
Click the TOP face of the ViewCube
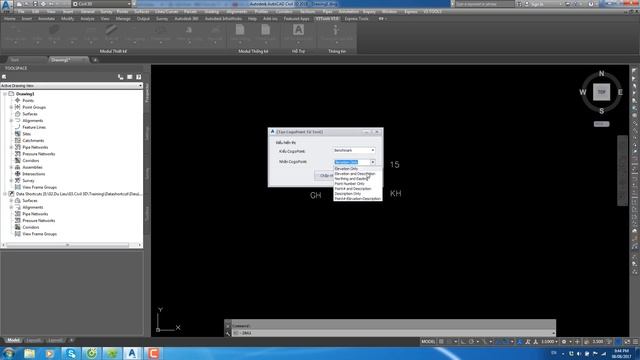(x=601, y=92)
